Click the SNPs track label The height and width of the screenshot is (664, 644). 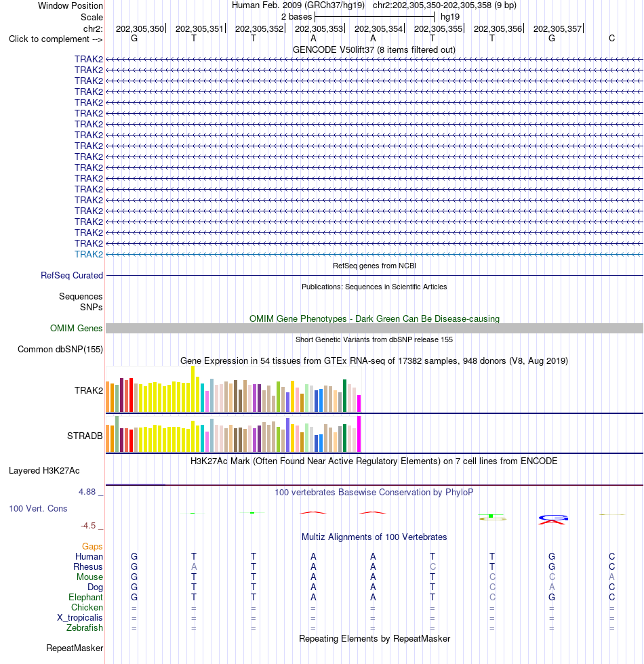pos(91,307)
